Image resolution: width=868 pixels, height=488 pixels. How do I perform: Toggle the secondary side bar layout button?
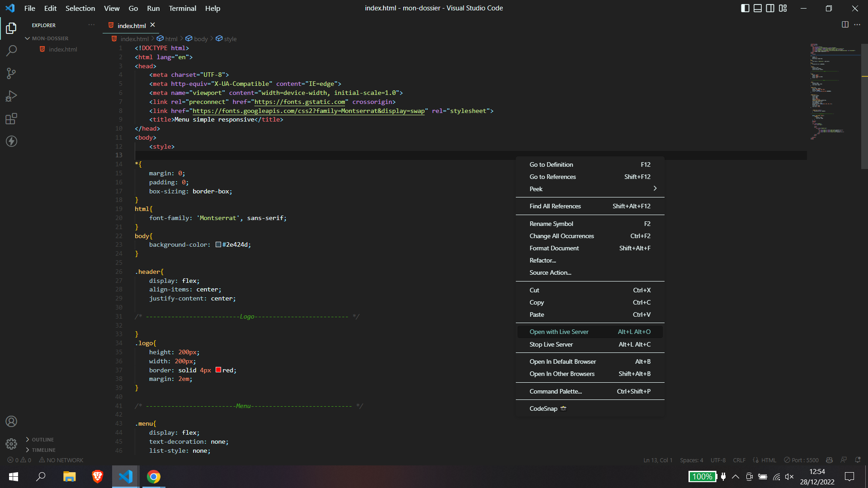(x=770, y=8)
